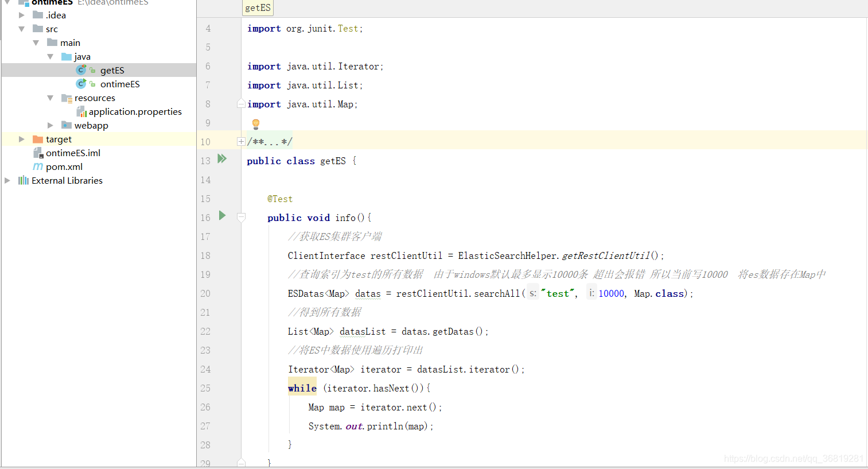Expand the webapp folder
Image resolution: width=868 pixels, height=469 pixels.
(50, 125)
